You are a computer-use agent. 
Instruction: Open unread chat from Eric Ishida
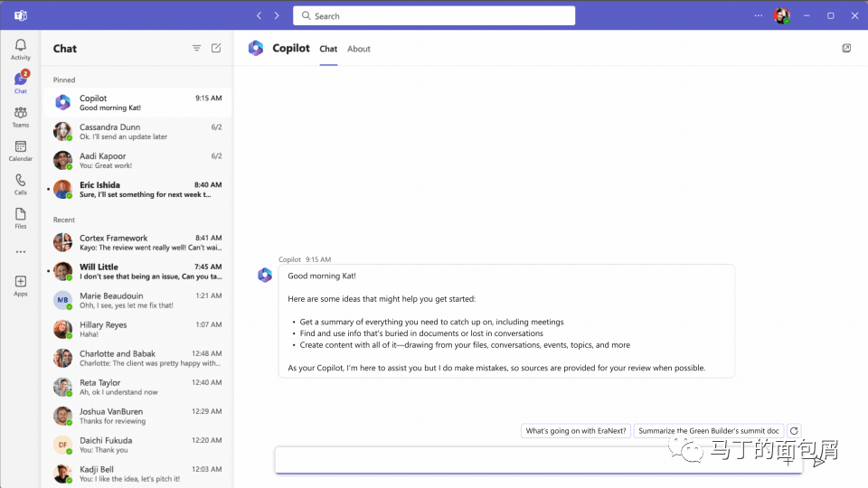[x=137, y=189]
